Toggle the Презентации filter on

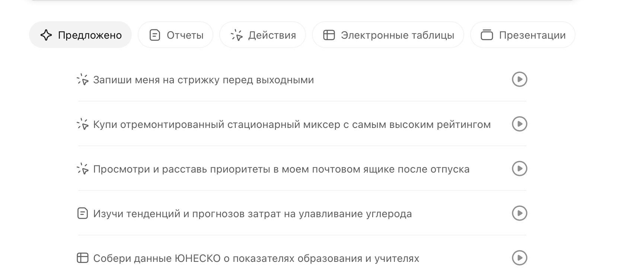click(522, 35)
